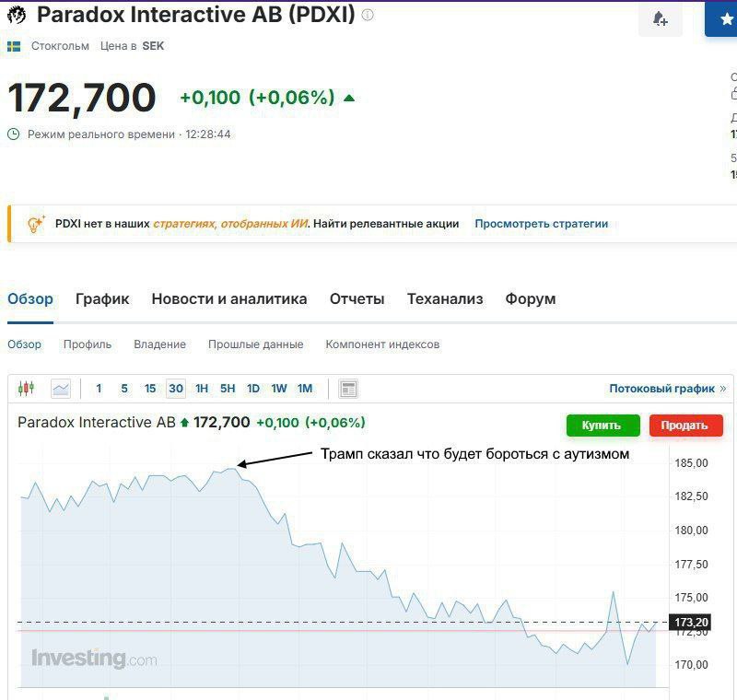The width and height of the screenshot is (737, 700).
Task: Open the Теханализ tab
Action: (x=445, y=298)
